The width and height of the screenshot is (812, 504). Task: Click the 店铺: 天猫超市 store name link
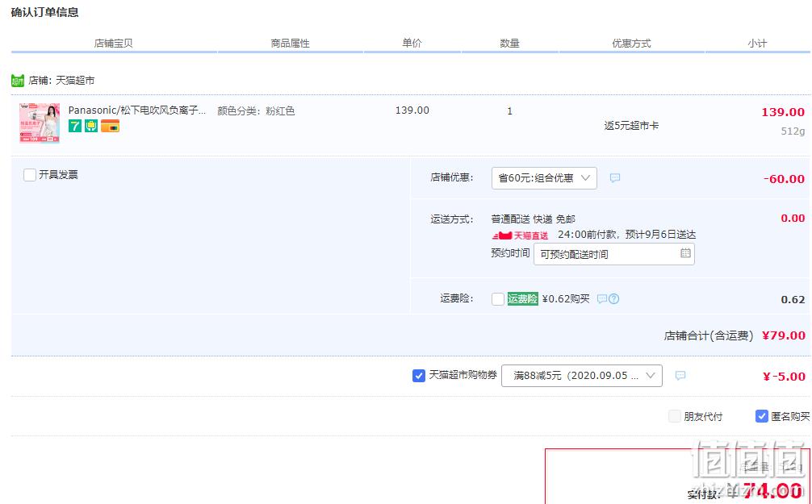click(x=61, y=80)
